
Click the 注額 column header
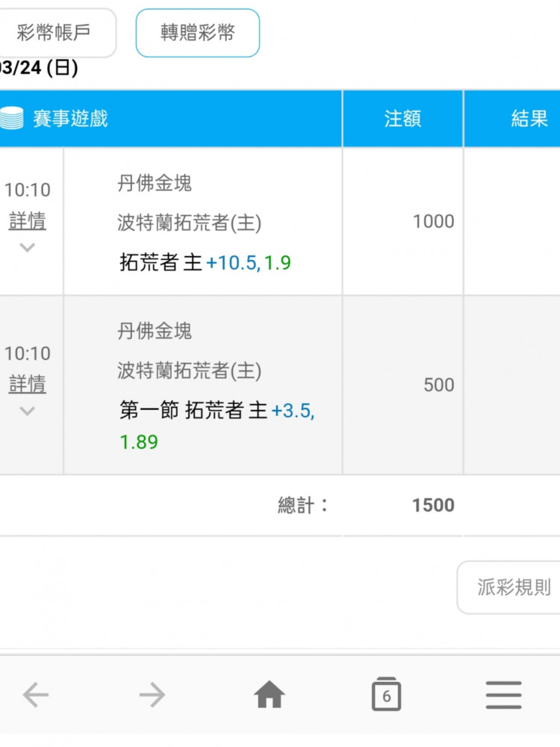click(402, 119)
